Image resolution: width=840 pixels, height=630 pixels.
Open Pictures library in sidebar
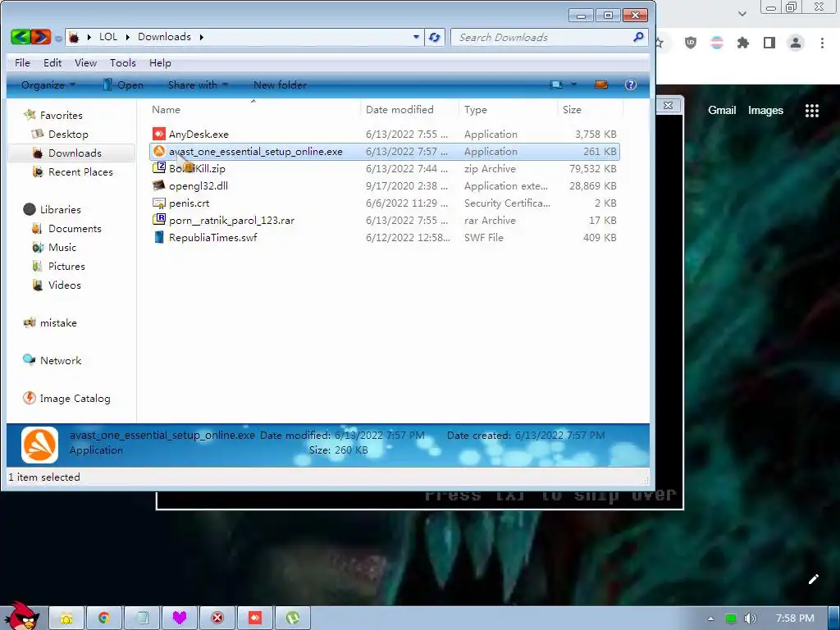(x=66, y=267)
